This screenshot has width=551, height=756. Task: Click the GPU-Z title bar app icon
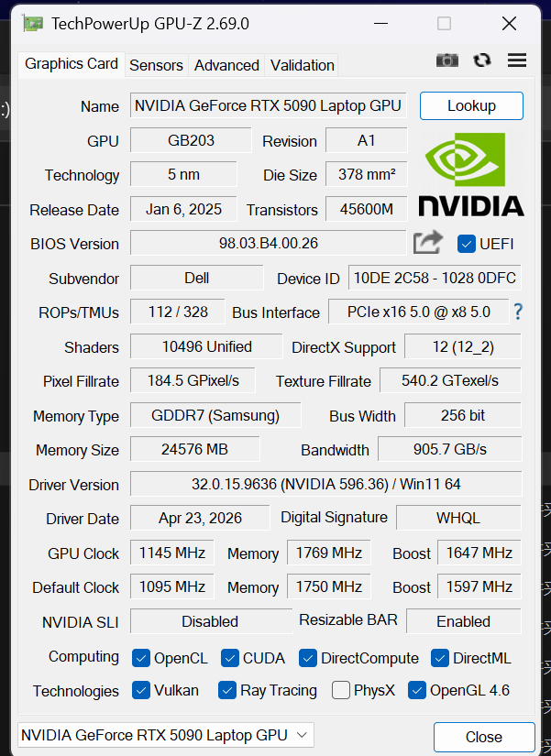click(33, 23)
